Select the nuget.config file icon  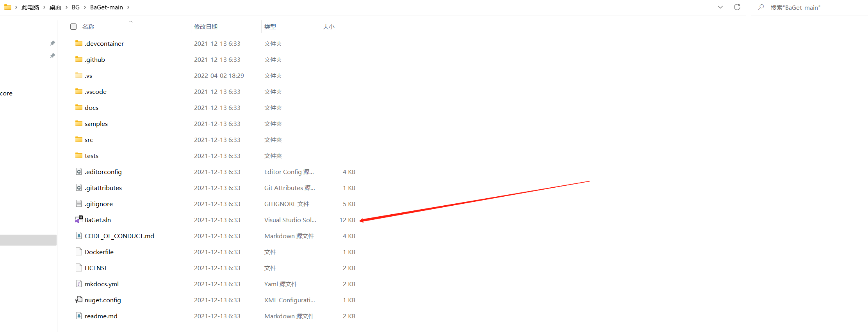(79, 300)
